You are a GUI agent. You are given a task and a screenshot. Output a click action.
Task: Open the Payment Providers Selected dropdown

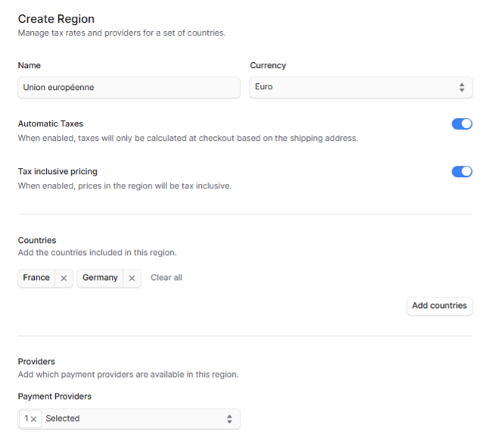[x=129, y=418]
